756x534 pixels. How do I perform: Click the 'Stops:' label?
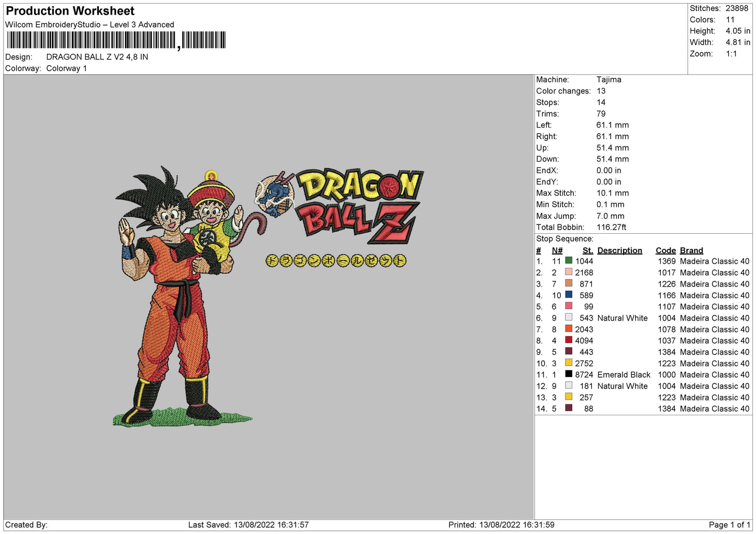(548, 103)
